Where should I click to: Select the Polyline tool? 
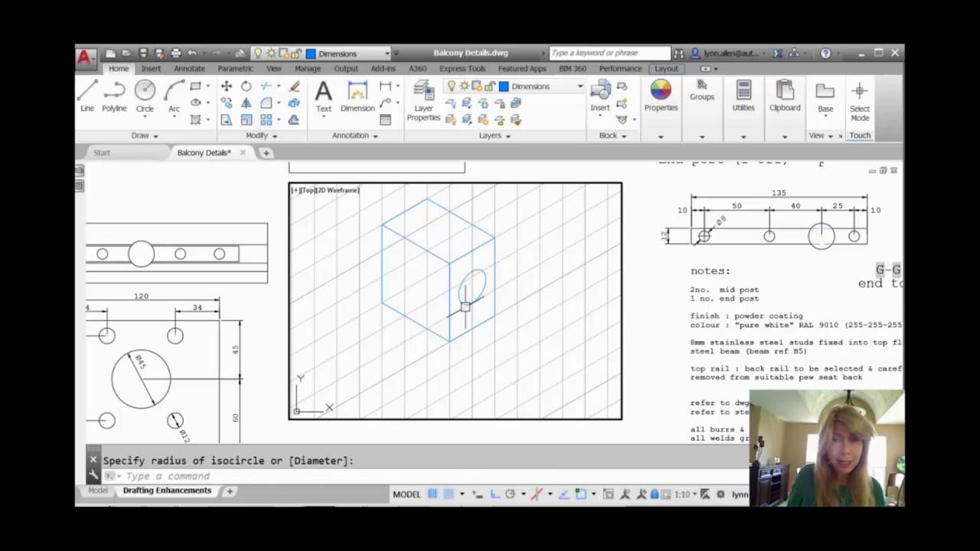(114, 96)
